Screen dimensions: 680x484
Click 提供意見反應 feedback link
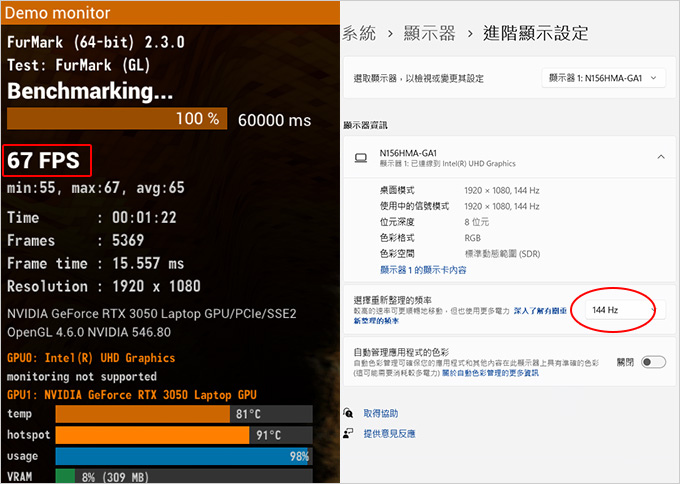pos(389,433)
